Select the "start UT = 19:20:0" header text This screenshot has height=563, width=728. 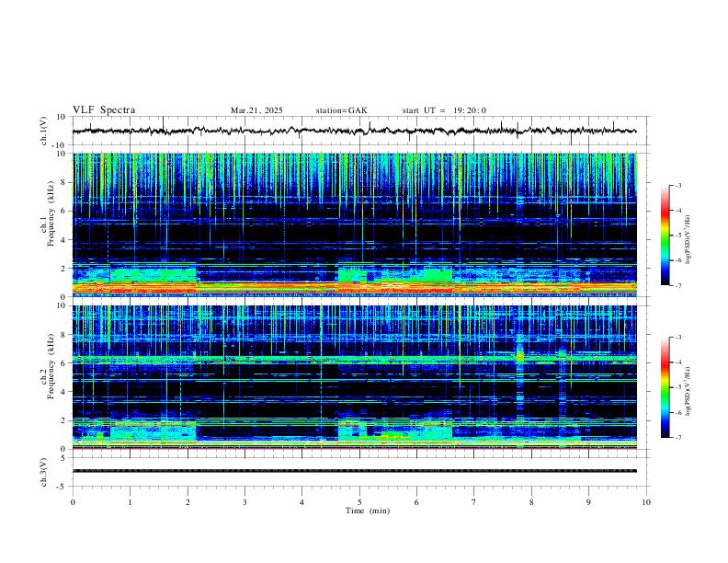(444, 110)
